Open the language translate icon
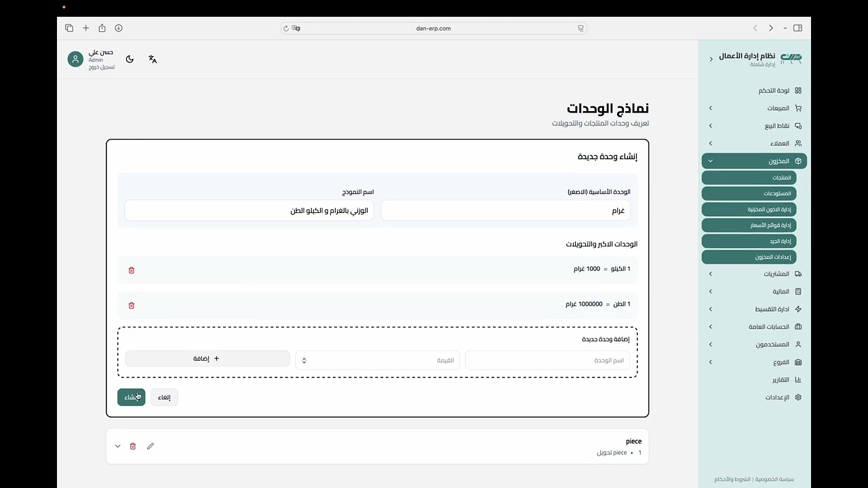Screen dimensions: 868x488 [153, 59]
